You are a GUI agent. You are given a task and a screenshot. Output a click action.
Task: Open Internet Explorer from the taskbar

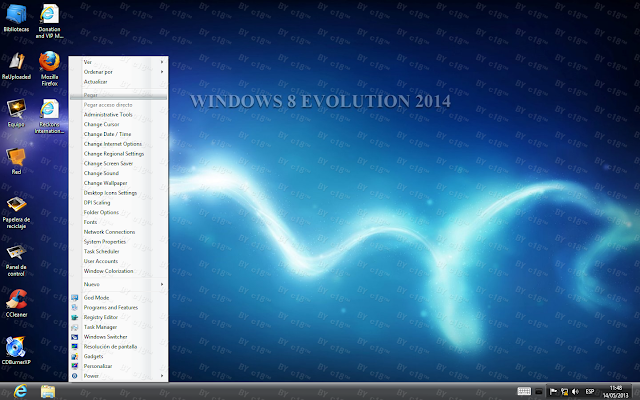point(20,392)
